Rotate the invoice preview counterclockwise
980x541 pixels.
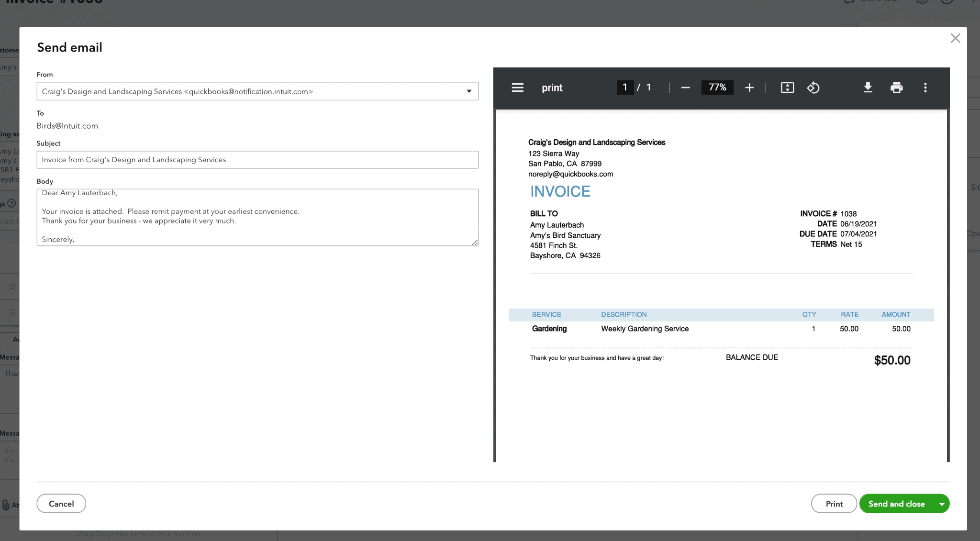[813, 88]
